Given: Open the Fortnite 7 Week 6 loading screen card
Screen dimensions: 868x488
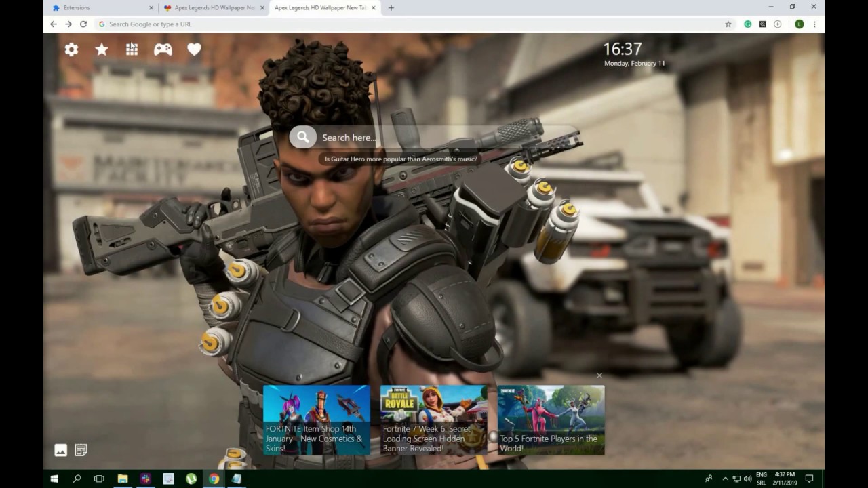Looking at the screenshot, I should [x=434, y=420].
